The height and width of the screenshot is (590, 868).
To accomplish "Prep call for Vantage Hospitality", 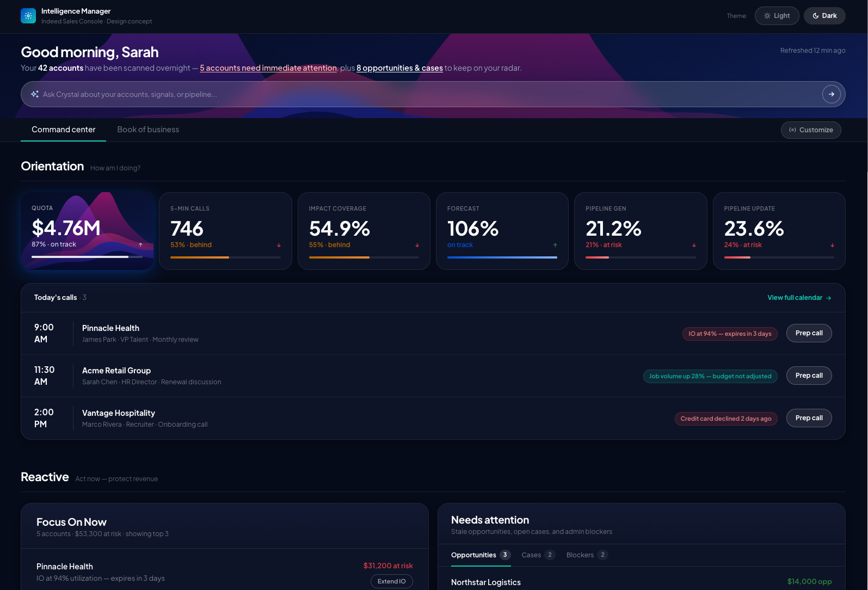I will click(809, 418).
